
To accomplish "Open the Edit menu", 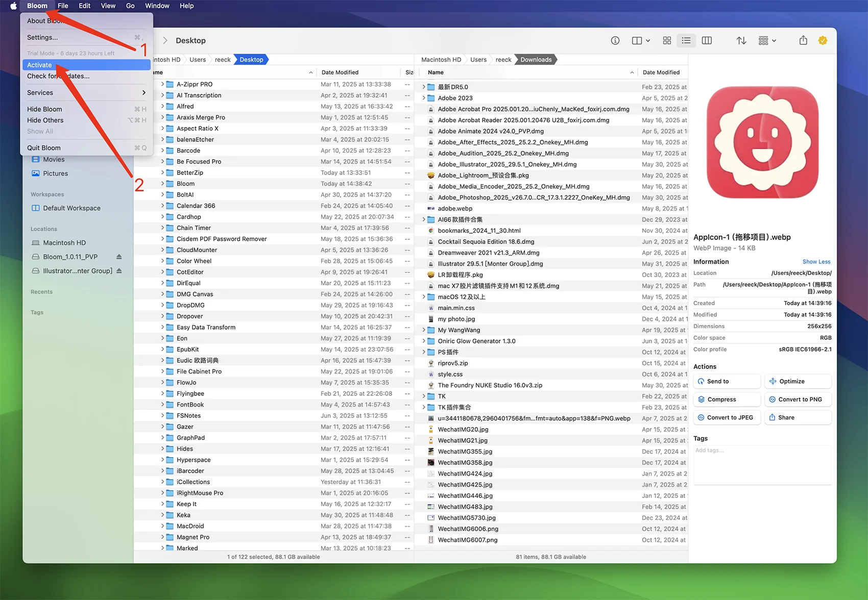I will (x=84, y=6).
